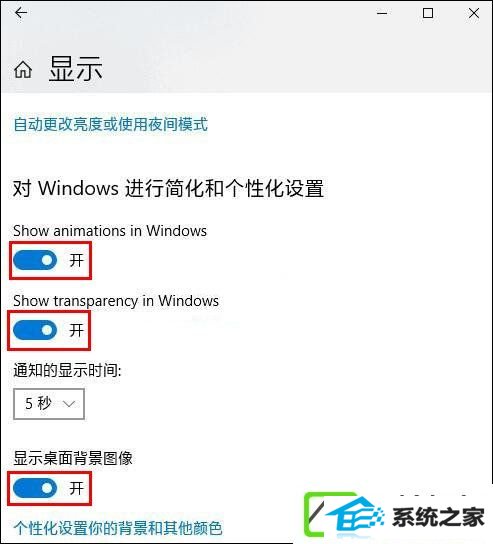The height and width of the screenshot is (544, 493).
Task: Open 个性化设置你的背景和其他颜色 link
Action: coord(118,528)
